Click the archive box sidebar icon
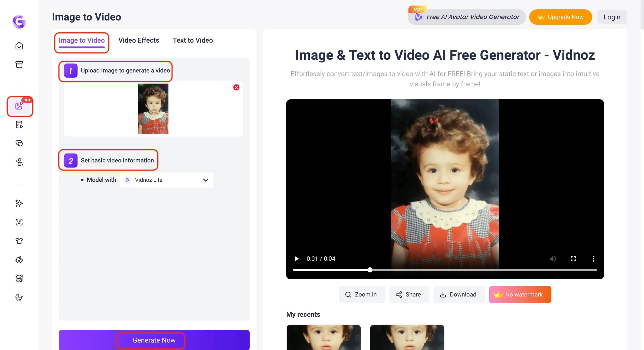Viewport: 644px width, 350px height. pos(19,65)
